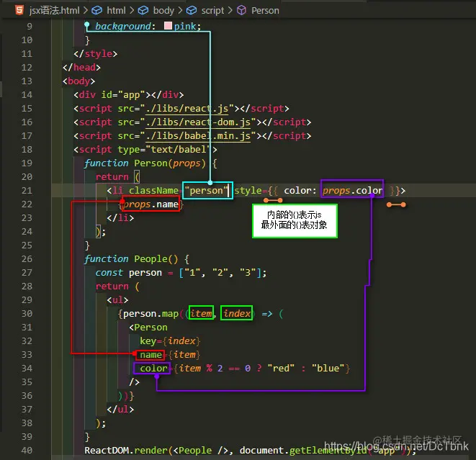Viewport: 476px width, 460px height.
Task: Click "red" string on line 34
Action: [281, 369]
